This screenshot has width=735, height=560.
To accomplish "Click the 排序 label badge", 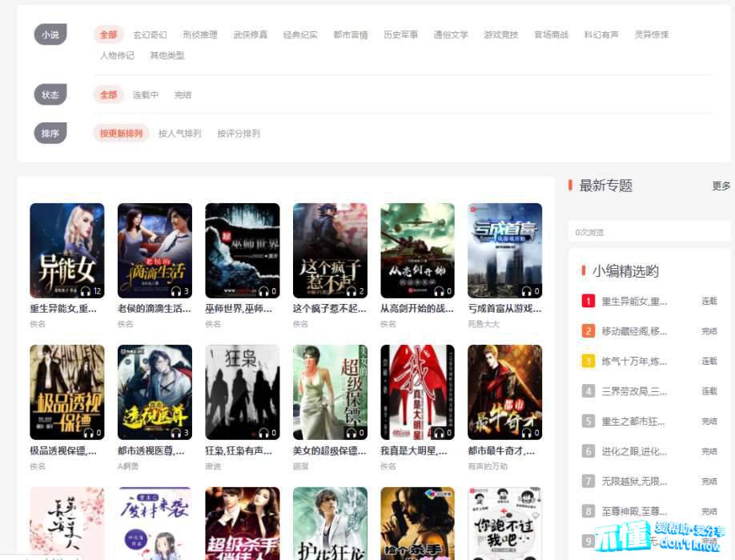I will (50, 134).
